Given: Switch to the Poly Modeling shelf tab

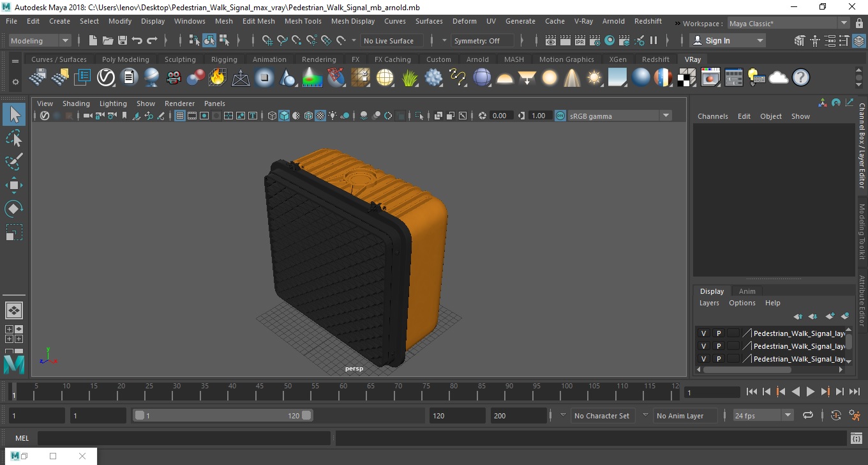Looking at the screenshot, I should 125,59.
